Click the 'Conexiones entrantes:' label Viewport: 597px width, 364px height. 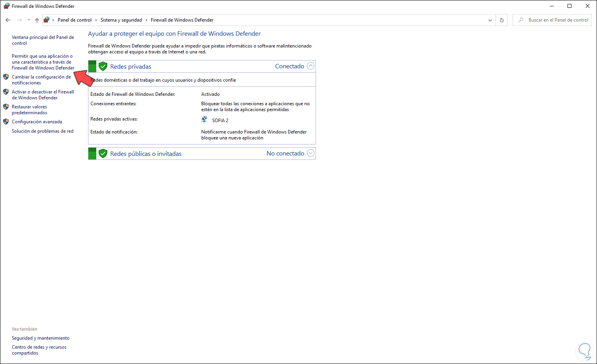(x=113, y=104)
